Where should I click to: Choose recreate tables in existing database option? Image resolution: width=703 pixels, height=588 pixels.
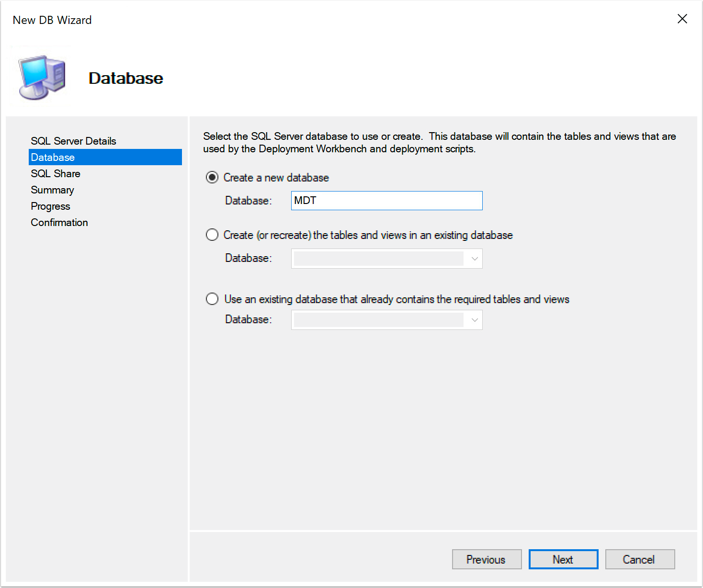212,235
